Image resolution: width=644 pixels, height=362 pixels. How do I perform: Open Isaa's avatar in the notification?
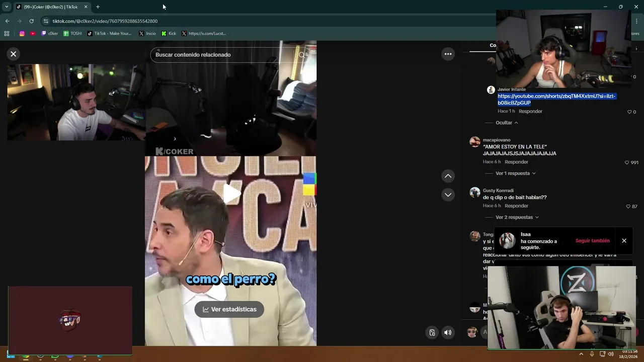(507, 240)
